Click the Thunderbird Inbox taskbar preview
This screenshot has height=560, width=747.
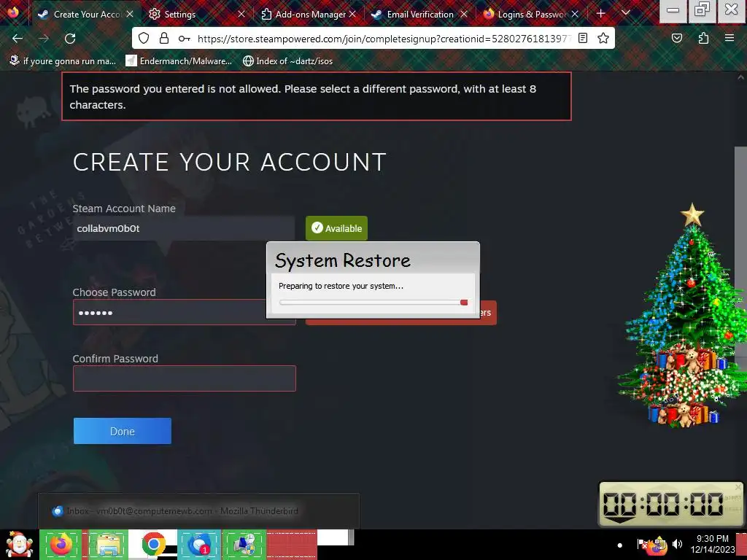coord(198,511)
